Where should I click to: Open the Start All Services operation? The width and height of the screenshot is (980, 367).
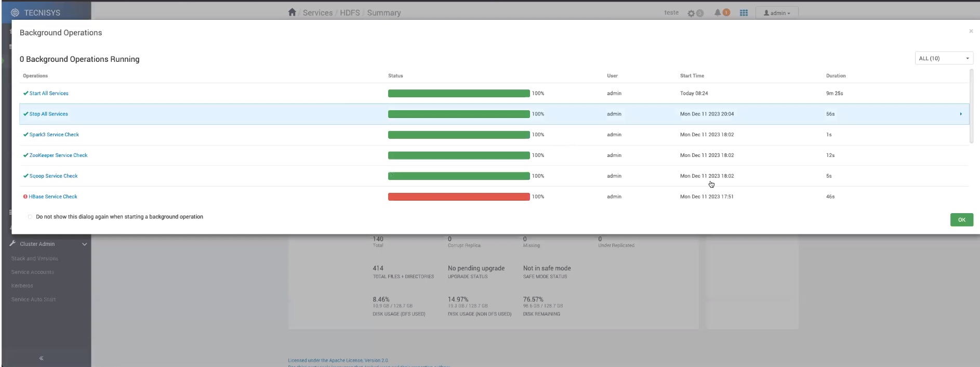coord(49,94)
